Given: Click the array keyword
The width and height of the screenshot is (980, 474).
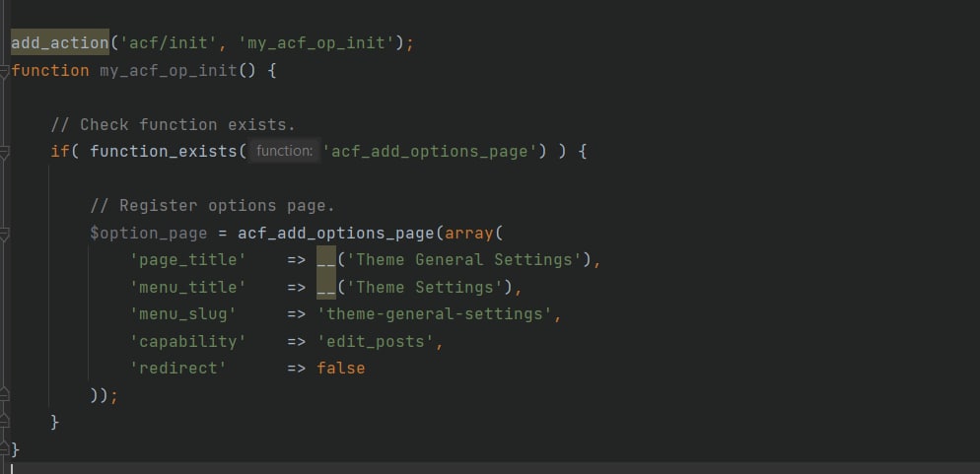Looking at the screenshot, I should (468, 233).
